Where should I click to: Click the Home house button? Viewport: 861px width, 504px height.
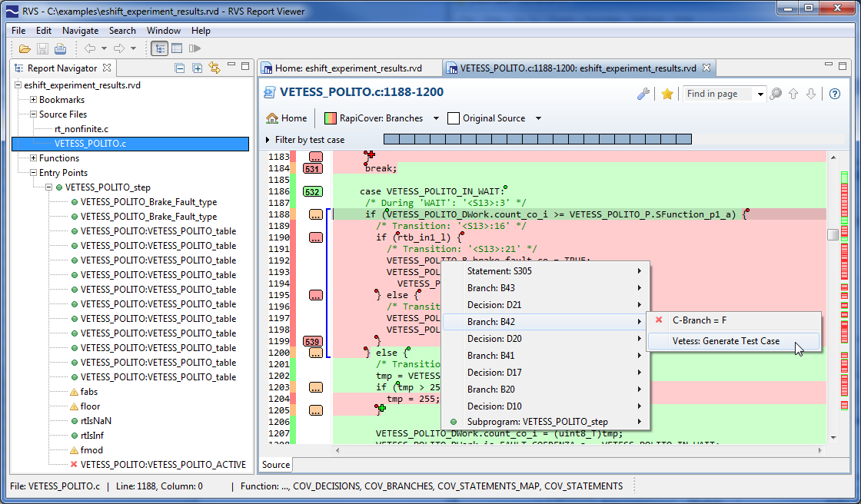pos(287,118)
